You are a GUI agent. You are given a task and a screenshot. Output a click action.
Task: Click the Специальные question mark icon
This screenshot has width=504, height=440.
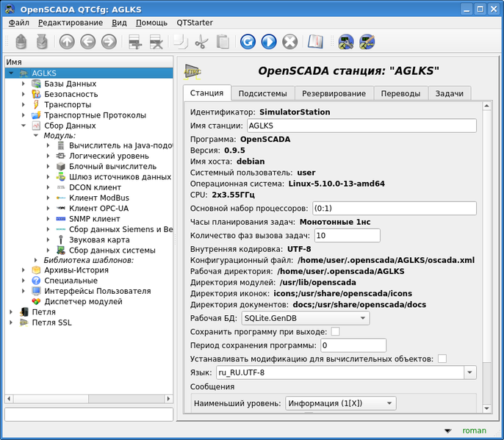[36, 281]
